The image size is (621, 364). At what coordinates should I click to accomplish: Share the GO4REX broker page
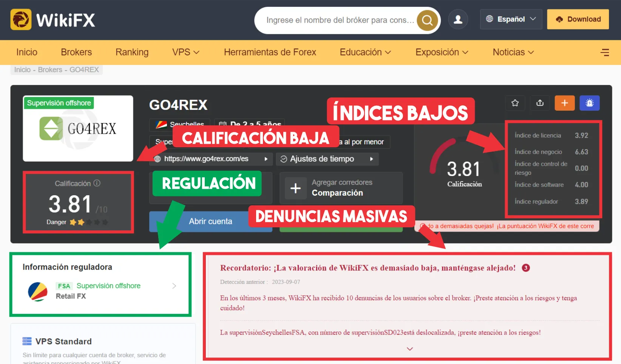540,103
